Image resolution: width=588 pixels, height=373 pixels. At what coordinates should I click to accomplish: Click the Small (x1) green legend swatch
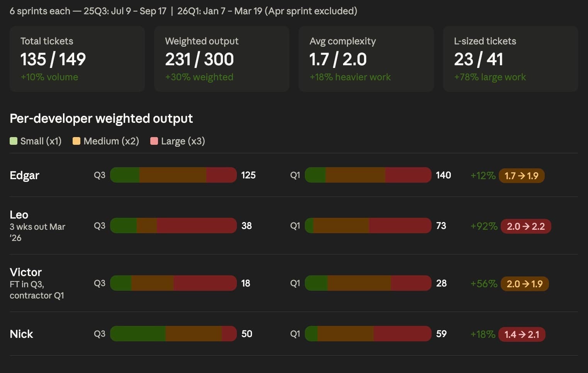(14, 141)
